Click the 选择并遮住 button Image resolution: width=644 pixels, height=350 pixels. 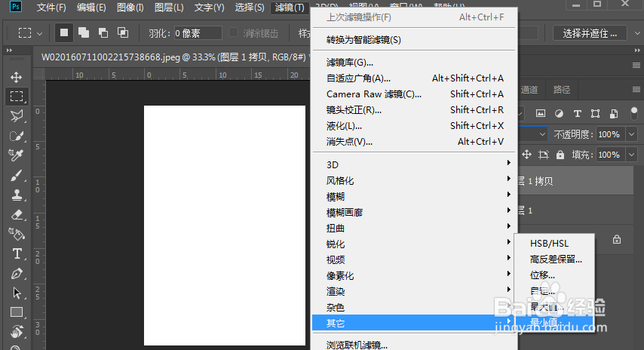[590, 33]
